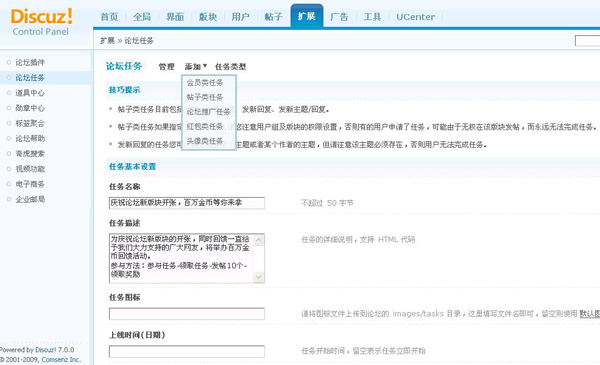Screen dimensions: 600x365
Task: Open the UCenter navigation tab
Action: (416, 17)
